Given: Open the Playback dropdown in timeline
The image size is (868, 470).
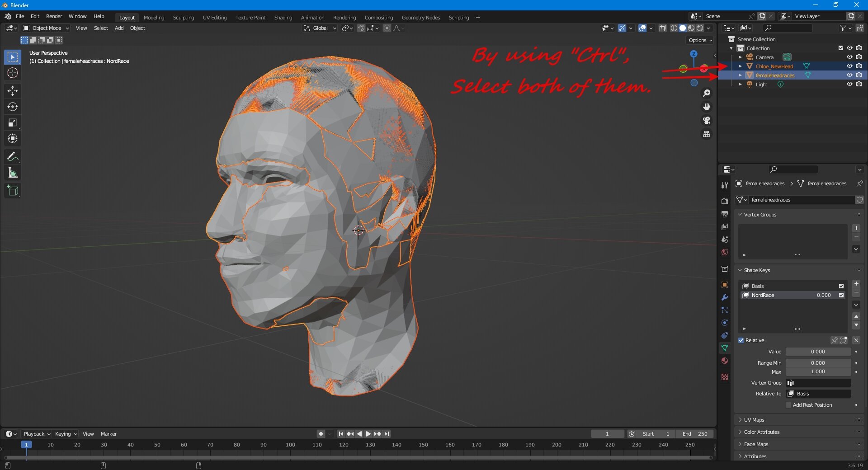Looking at the screenshot, I should pyautogui.click(x=37, y=434).
